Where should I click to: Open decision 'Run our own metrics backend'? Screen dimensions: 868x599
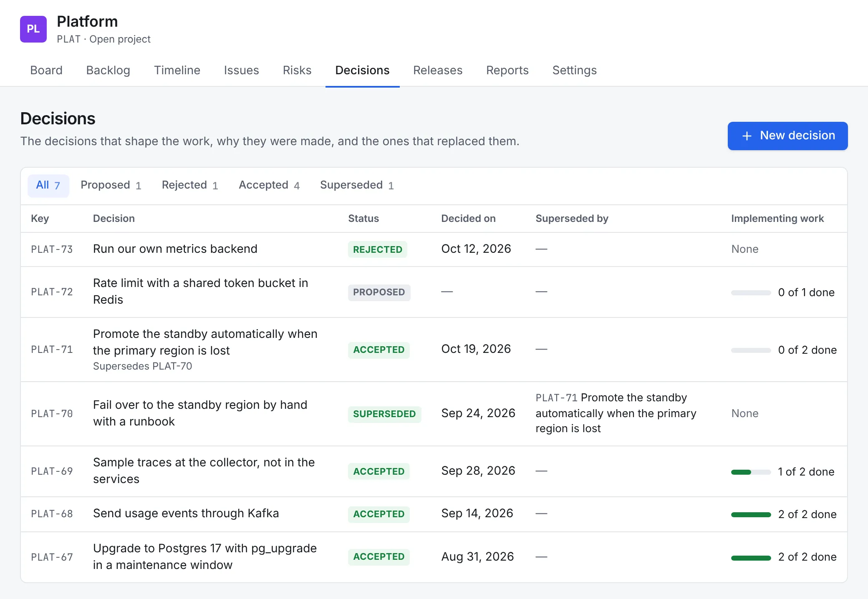tap(175, 249)
